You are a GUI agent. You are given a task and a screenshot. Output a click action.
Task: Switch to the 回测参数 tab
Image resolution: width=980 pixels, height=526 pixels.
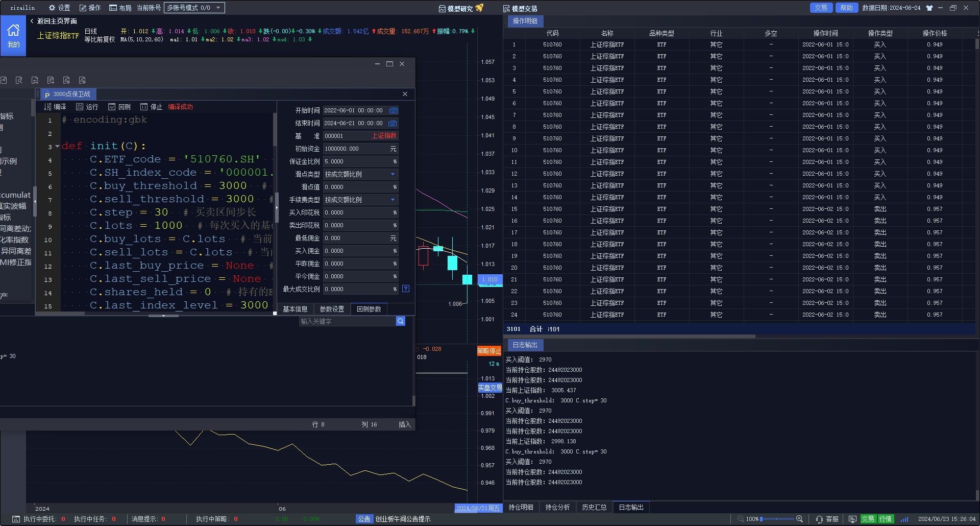369,309
